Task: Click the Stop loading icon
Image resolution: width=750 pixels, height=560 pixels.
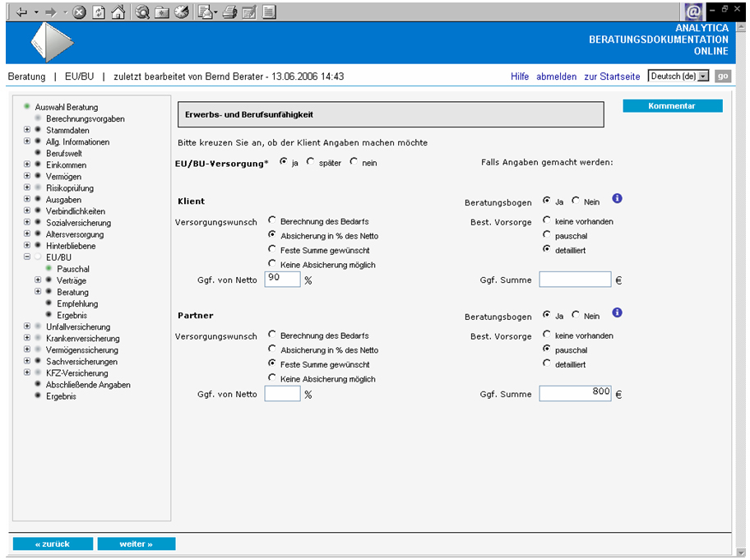Action: tap(79, 12)
